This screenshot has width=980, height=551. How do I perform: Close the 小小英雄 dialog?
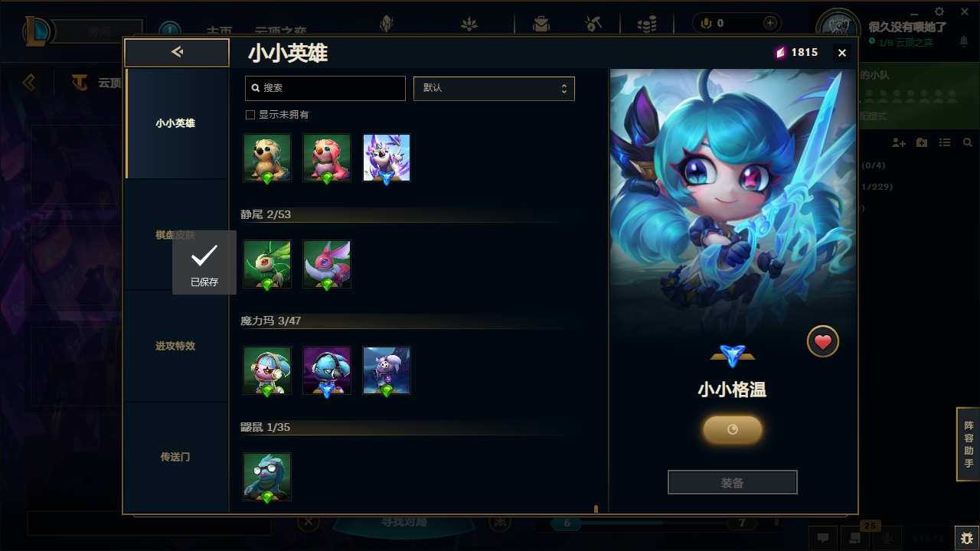(x=842, y=53)
